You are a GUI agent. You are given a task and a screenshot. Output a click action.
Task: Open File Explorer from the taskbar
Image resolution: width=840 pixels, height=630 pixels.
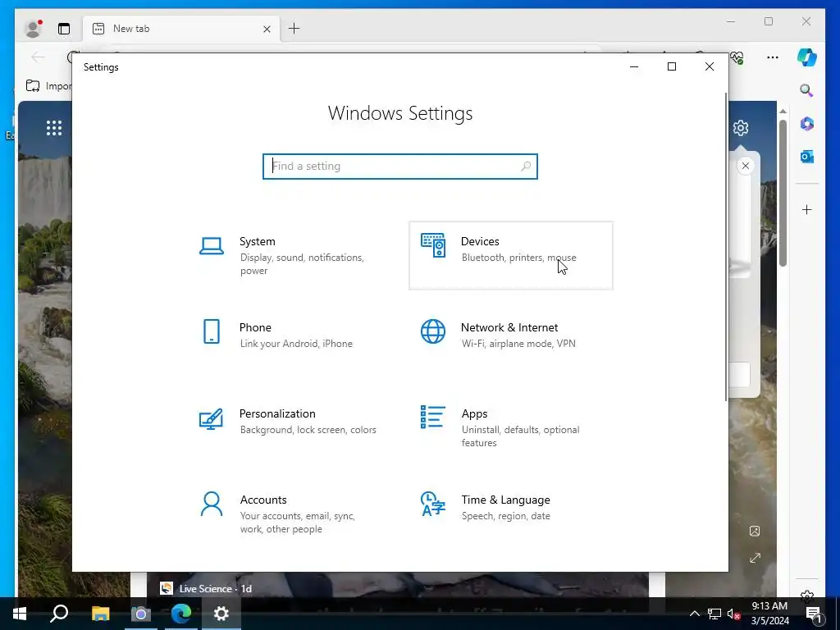pos(100,614)
